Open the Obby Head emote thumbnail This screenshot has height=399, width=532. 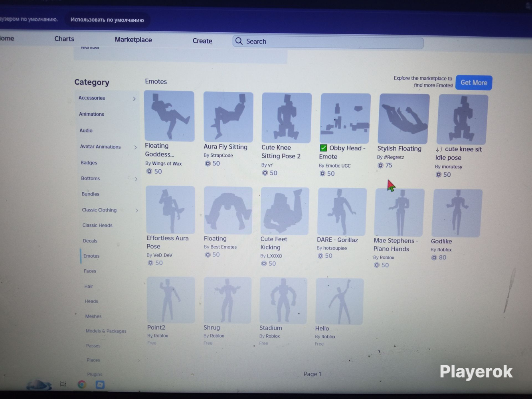pos(346,119)
